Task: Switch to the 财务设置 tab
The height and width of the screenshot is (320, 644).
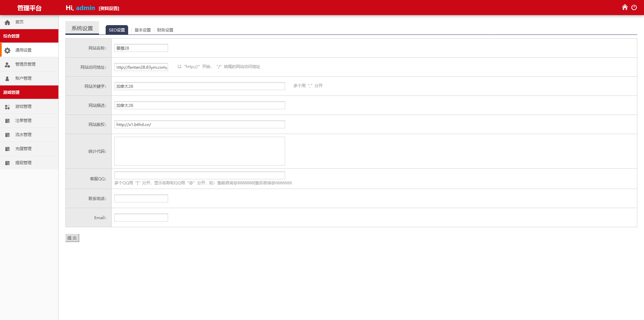Action: (165, 30)
